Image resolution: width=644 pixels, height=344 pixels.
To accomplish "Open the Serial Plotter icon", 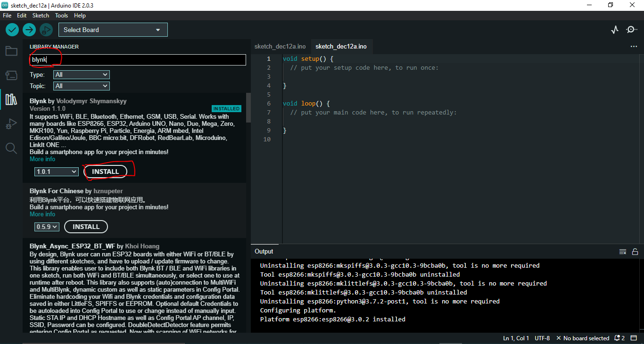I will coord(614,30).
